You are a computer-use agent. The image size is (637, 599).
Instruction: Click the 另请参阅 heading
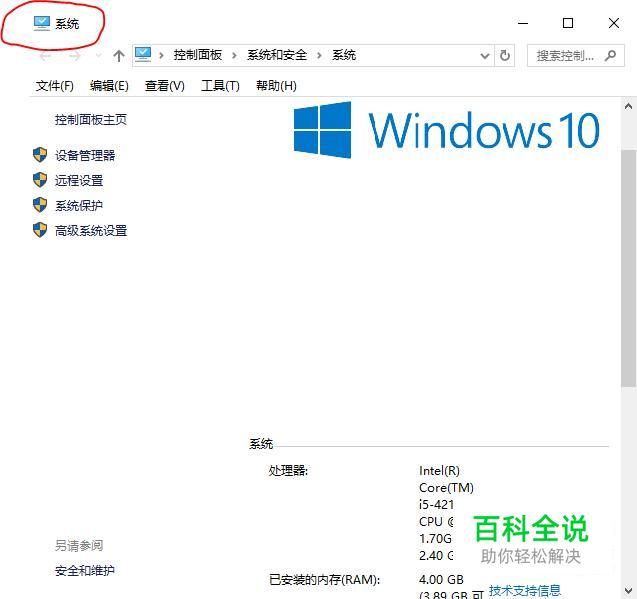coord(79,545)
